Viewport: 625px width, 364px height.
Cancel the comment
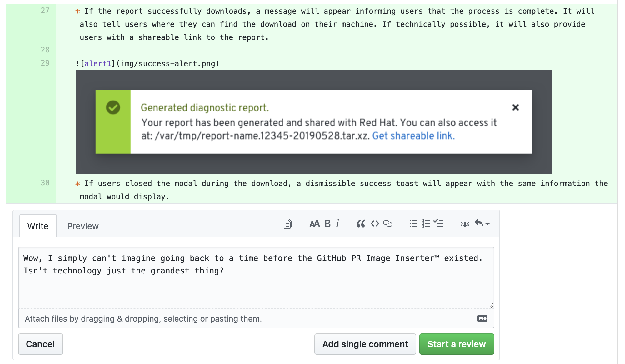coord(40,344)
